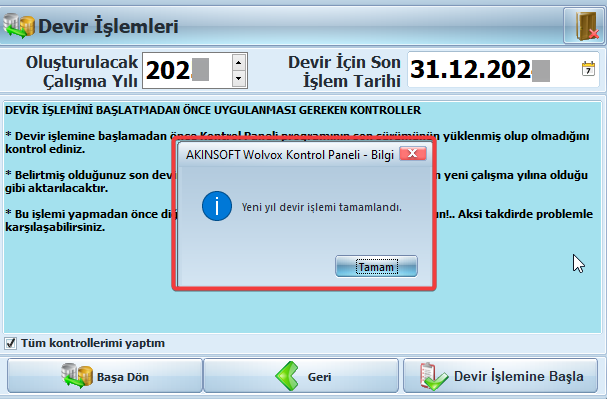Click the Oluşturulacak Çalışma Yılı year field
The width and height of the screenshot is (607, 399).
click(x=187, y=70)
